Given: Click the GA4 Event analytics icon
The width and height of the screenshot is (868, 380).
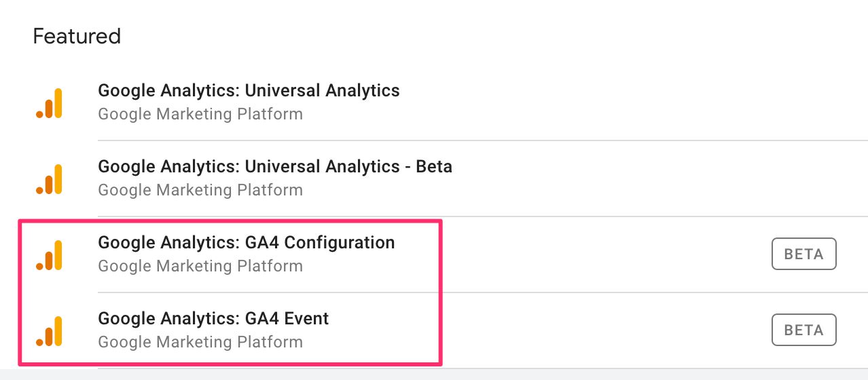Looking at the screenshot, I should point(49,331).
